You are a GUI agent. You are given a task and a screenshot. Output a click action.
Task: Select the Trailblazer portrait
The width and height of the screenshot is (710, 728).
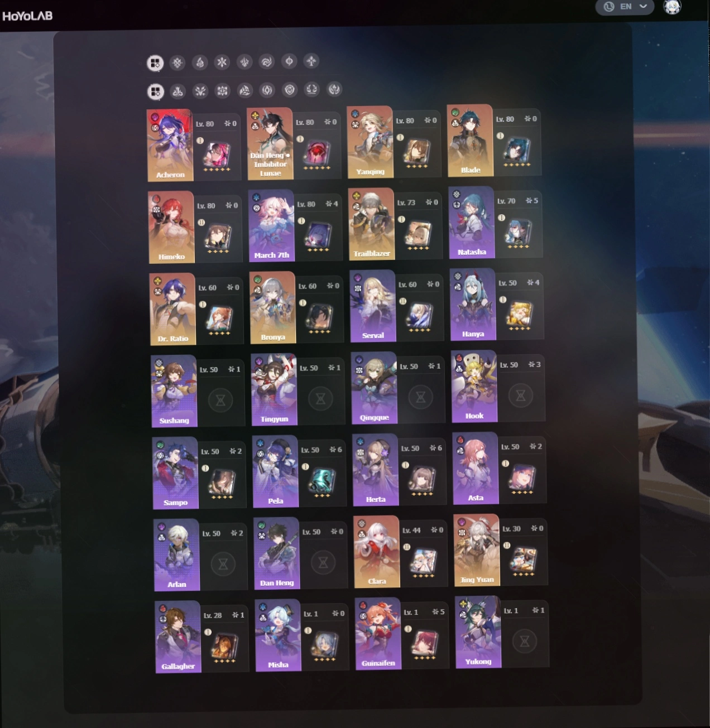pos(371,224)
